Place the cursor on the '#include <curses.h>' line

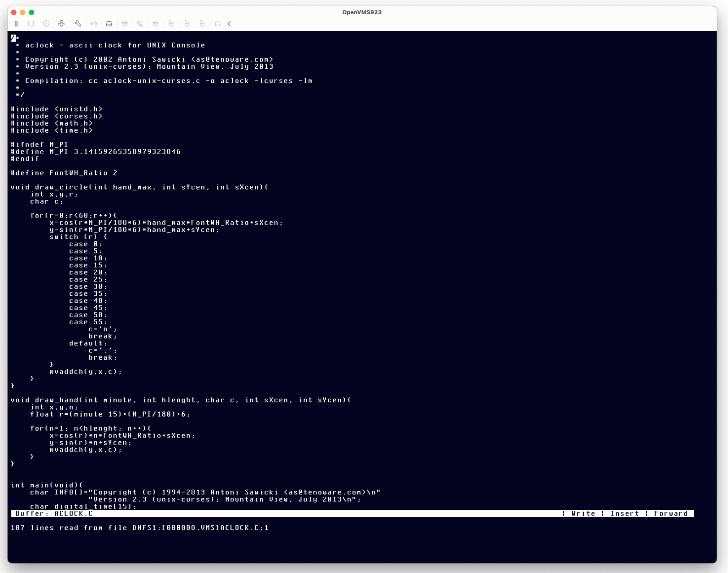pyautogui.click(x=56, y=116)
